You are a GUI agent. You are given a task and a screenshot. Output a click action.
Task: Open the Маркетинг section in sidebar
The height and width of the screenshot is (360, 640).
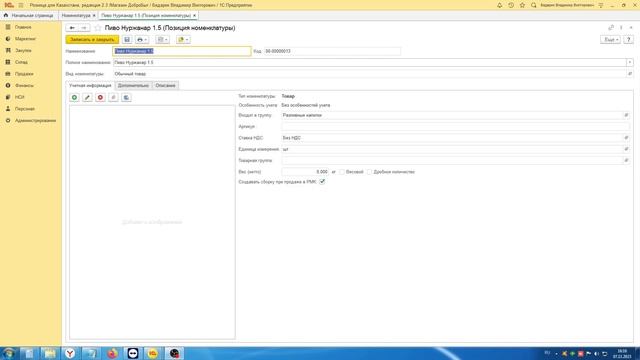click(25, 39)
